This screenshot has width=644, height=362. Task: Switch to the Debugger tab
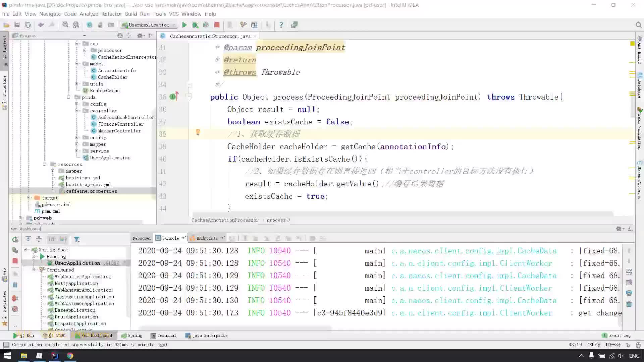(142, 238)
